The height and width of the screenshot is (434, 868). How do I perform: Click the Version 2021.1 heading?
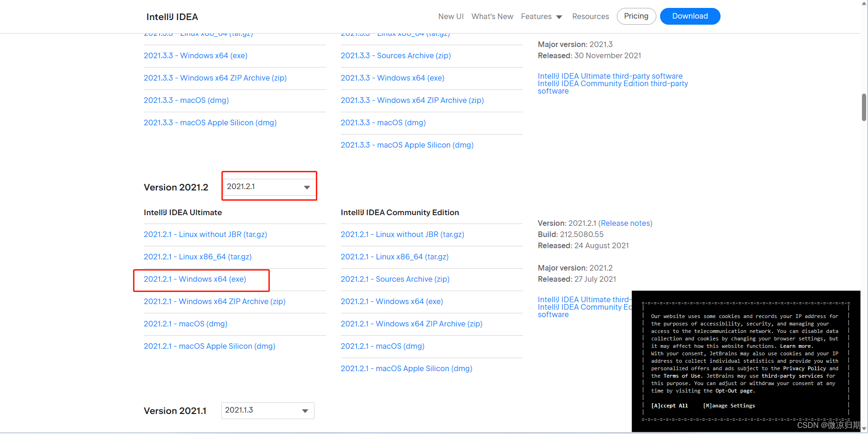(x=175, y=411)
